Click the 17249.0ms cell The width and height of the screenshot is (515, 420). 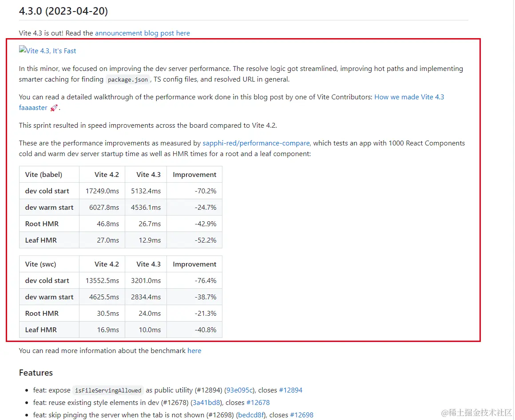click(x=102, y=191)
